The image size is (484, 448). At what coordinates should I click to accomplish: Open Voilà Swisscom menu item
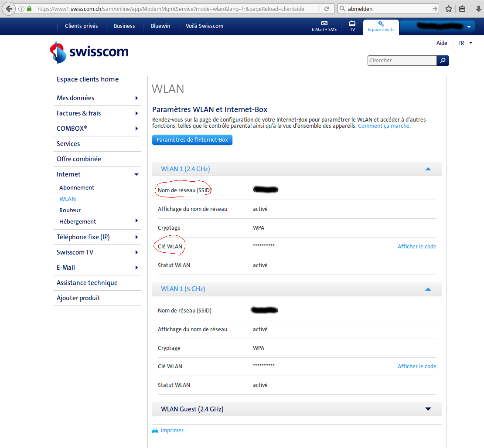click(205, 26)
